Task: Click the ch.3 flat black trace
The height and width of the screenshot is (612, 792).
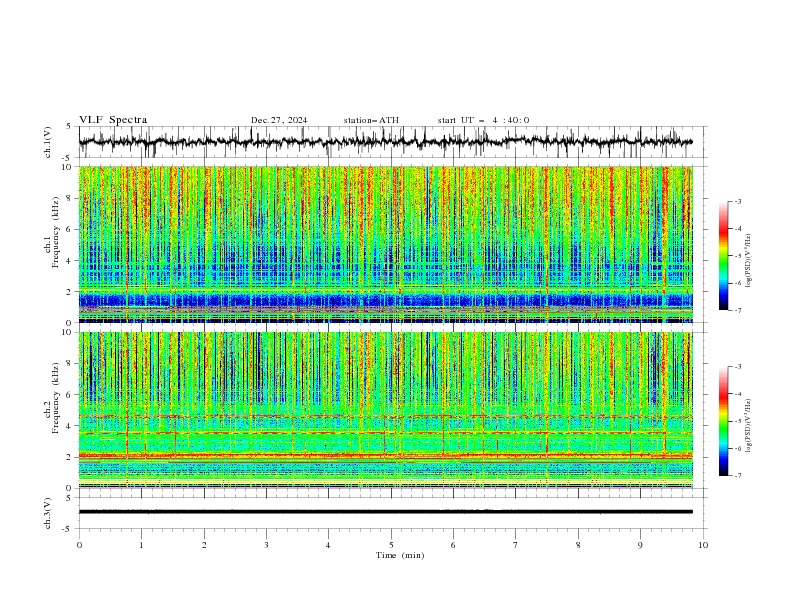Action: point(386,512)
